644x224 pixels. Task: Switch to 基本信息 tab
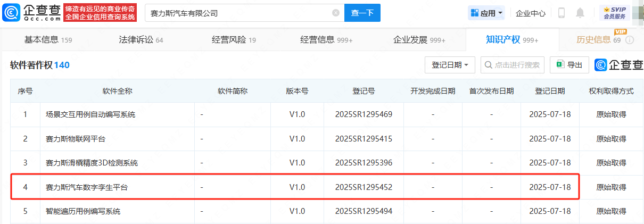(x=48, y=40)
